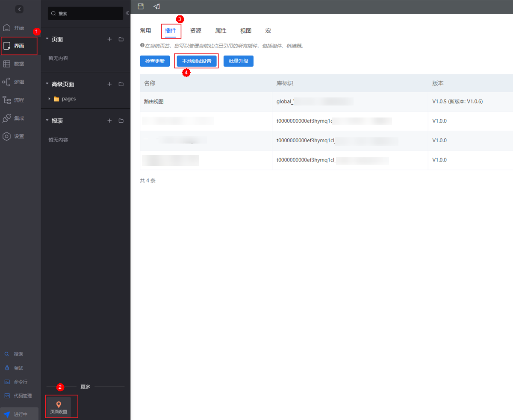Add a new item in 页面 section
The height and width of the screenshot is (420, 513).
109,39
